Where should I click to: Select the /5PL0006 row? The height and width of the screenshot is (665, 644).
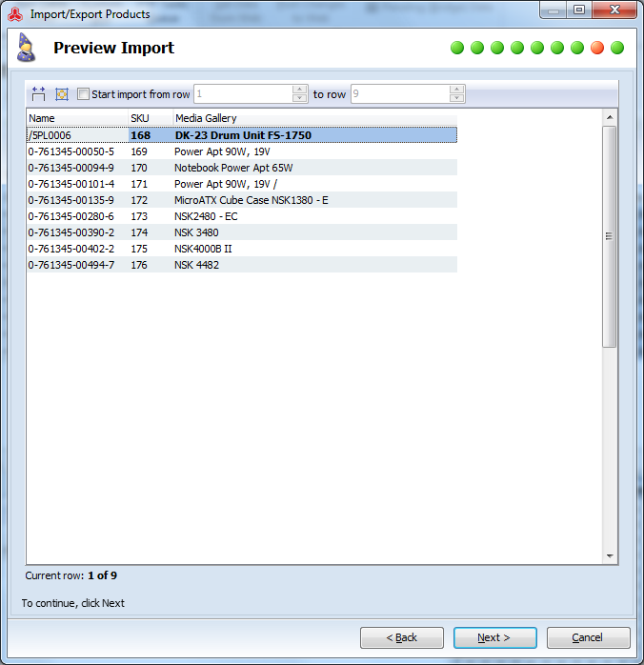pyautogui.click(x=242, y=135)
